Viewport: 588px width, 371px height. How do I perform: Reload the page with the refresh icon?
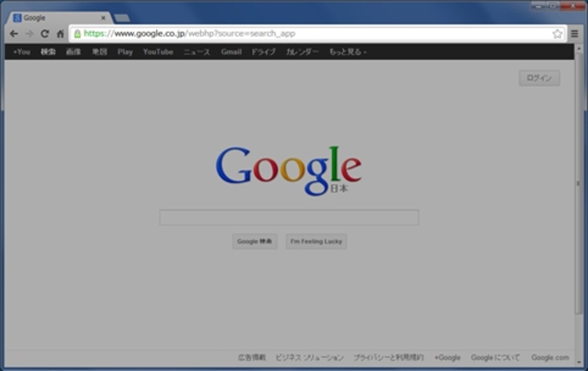pos(45,34)
